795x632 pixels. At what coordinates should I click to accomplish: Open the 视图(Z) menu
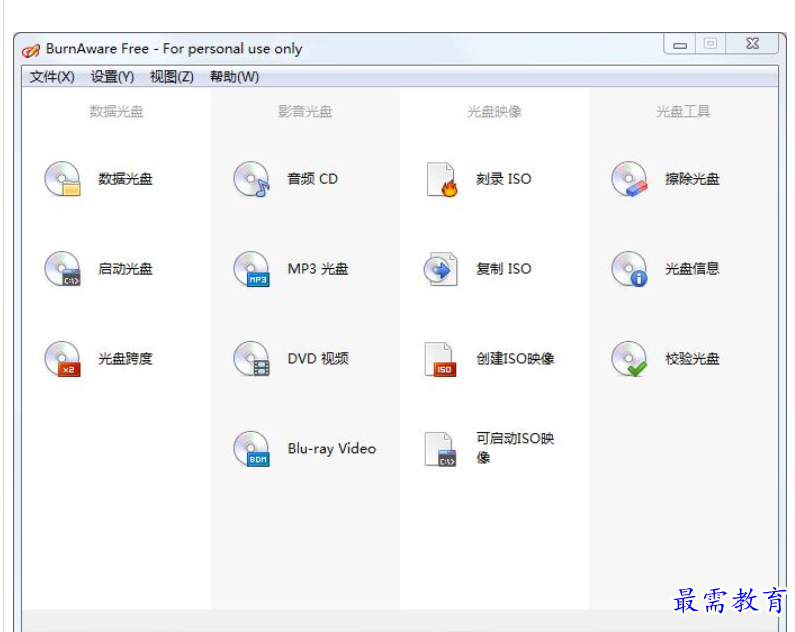[171, 77]
